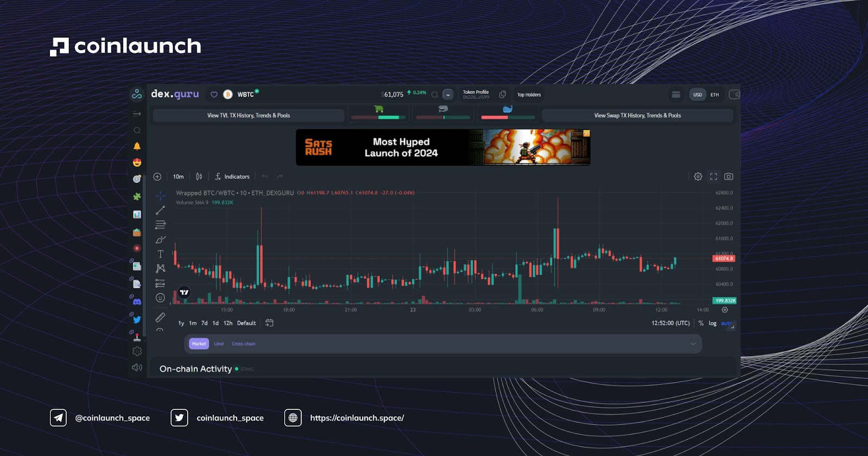Toggle fullscreen chart mode
Screen dimensions: 868x456
[713, 176]
